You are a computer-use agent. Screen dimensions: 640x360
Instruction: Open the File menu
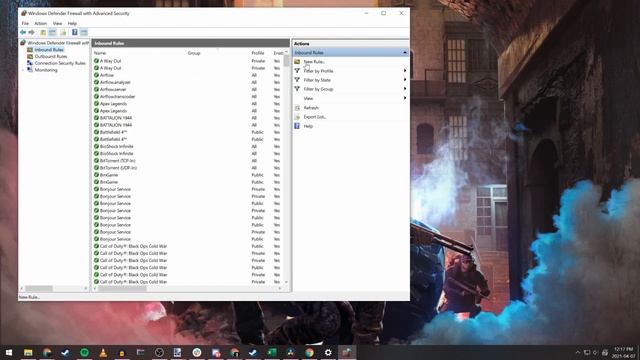click(25, 24)
